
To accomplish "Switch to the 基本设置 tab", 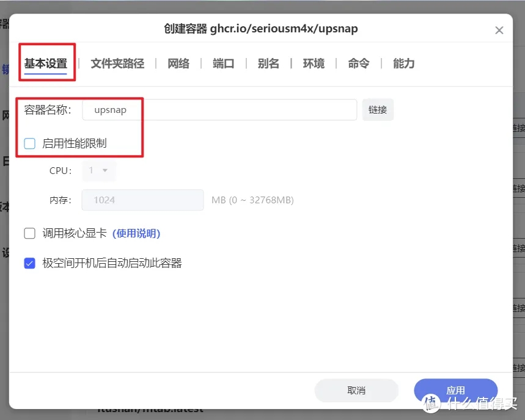I will pyautogui.click(x=45, y=63).
